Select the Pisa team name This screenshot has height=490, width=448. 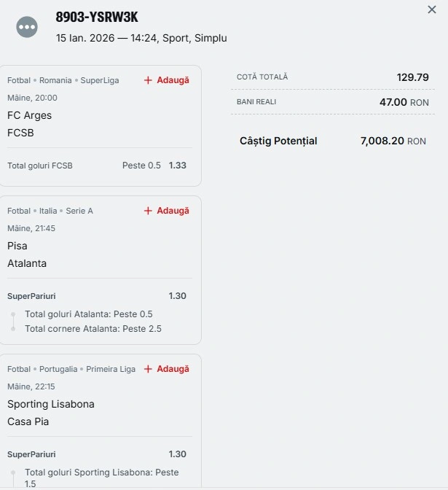click(17, 246)
